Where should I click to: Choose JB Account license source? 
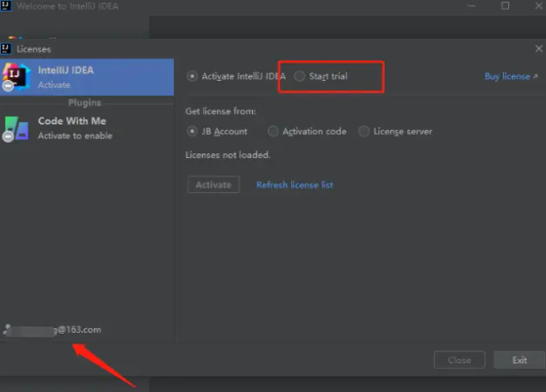[x=217, y=131]
